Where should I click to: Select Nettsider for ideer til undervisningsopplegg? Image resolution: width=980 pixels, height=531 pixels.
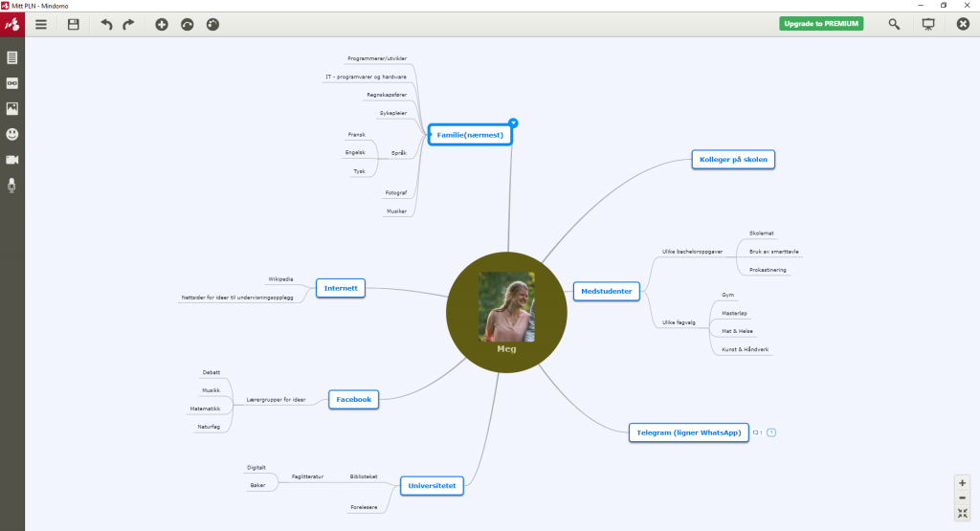click(237, 298)
